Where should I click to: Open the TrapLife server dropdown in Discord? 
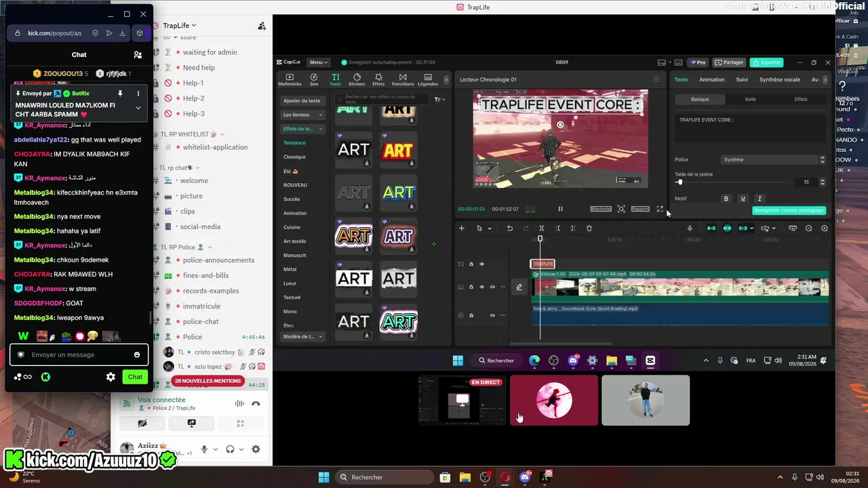coord(180,26)
